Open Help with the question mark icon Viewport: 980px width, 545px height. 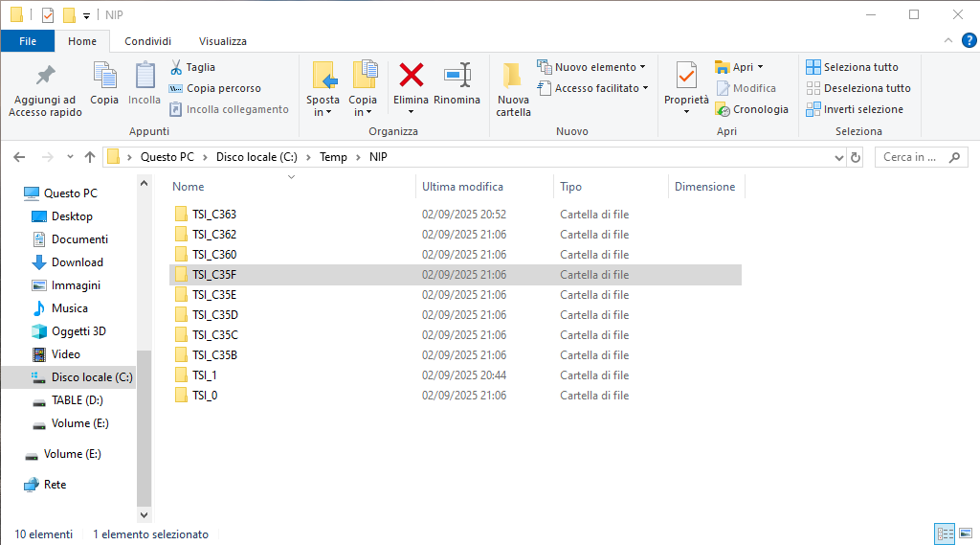tap(969, 40)
